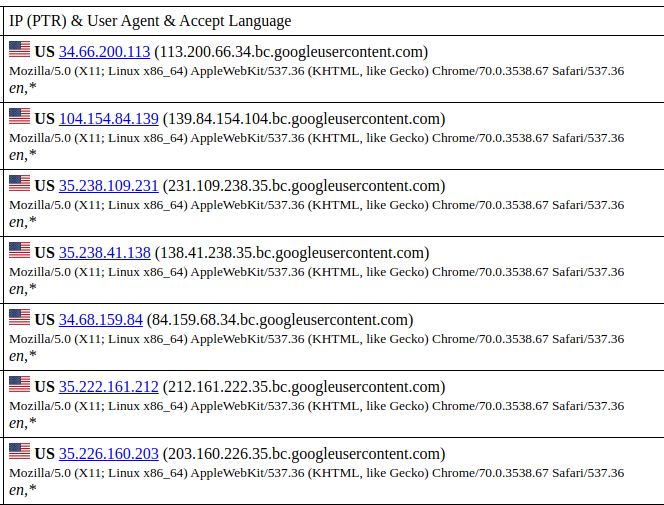Click the US flag beside 35.238.109.231
The width and height of the screenshot is (664, 505).
tap(19, 183)
